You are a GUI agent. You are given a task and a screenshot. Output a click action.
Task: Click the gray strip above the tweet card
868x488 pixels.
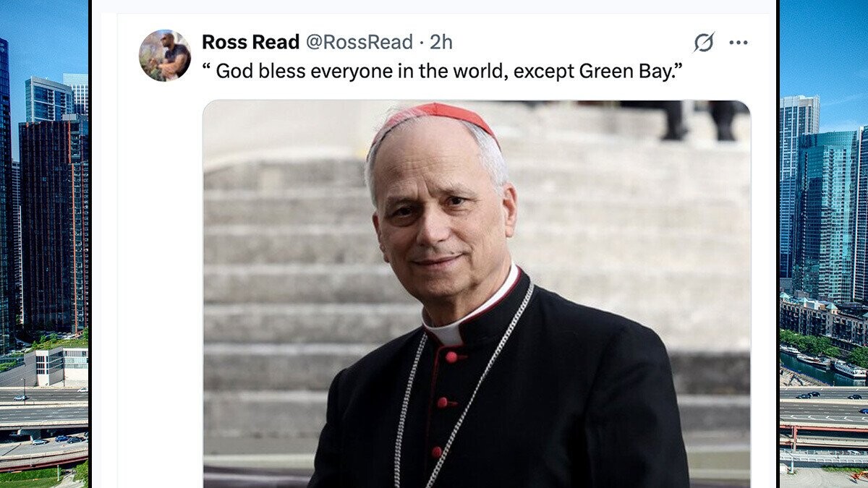[x=434, y=6]
